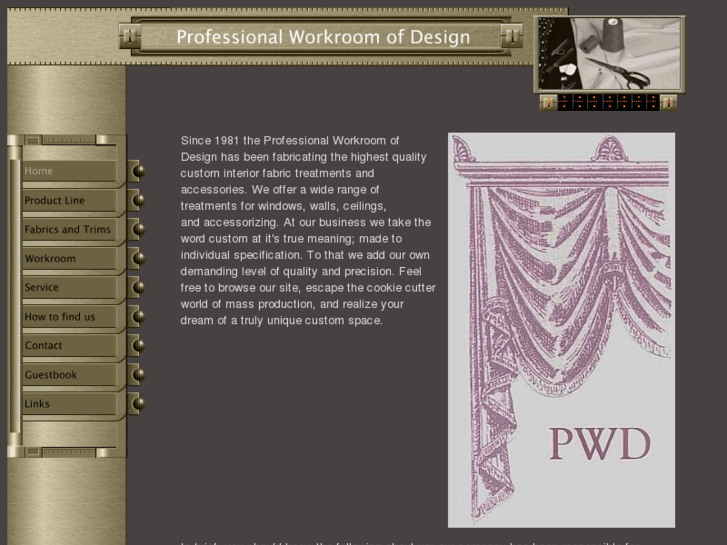Click the knob beside Workroom
727x545 pixels.
138,258
